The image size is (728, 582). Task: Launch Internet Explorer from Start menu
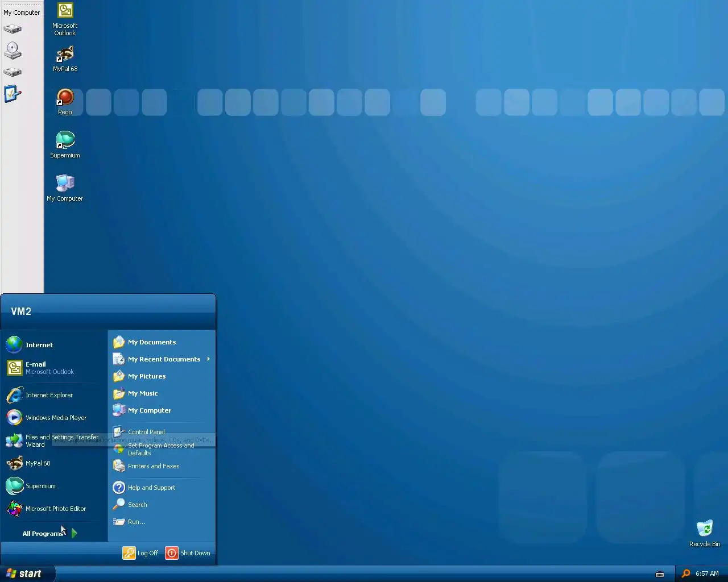tap(54, 395)
